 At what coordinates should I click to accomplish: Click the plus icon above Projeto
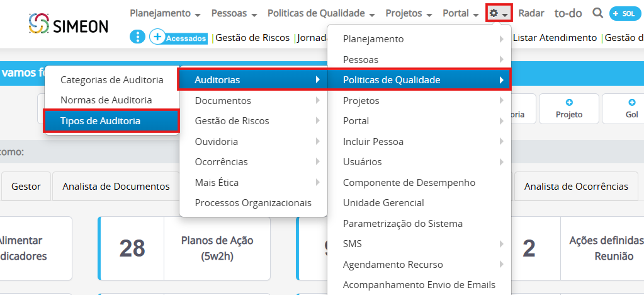(569, 102)
